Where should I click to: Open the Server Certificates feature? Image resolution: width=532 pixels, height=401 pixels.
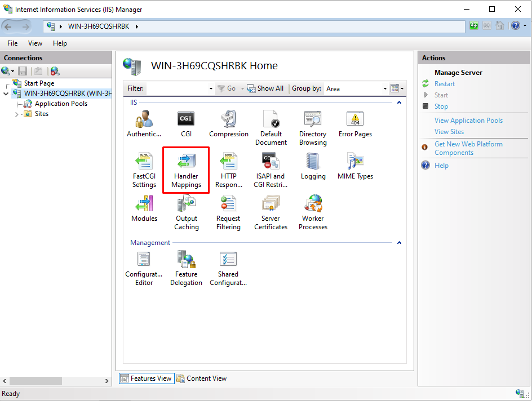pos(271,212)
